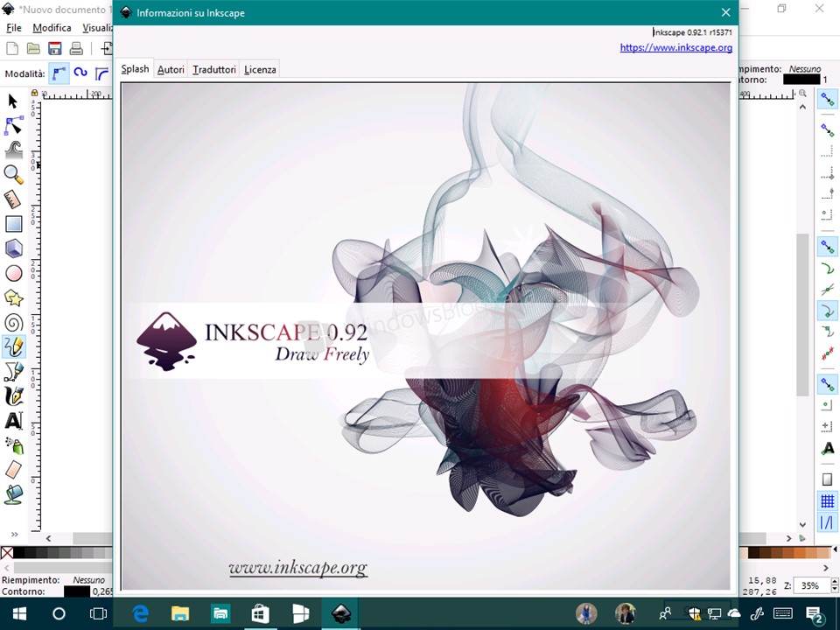Close the Informazioni su Inkscape dialog
The width and height of the screenshot is (840, 630).
[725, 12]
